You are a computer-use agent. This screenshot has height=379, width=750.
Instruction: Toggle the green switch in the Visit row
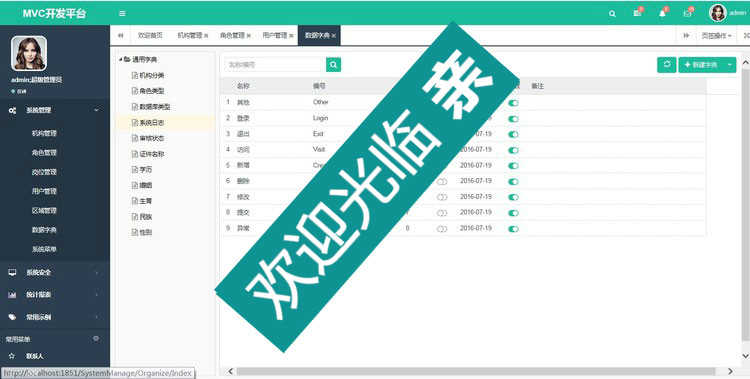coord(513,150)
